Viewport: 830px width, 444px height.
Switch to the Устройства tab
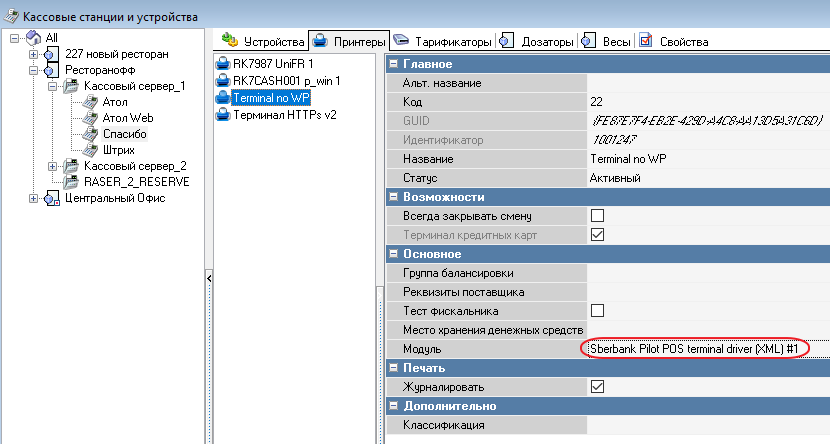pos(263,41)
